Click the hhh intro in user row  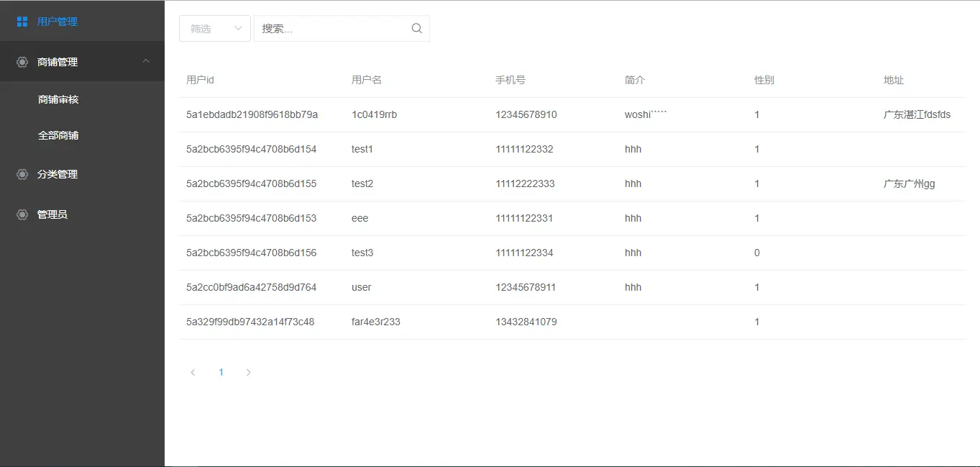coord(633,287)
